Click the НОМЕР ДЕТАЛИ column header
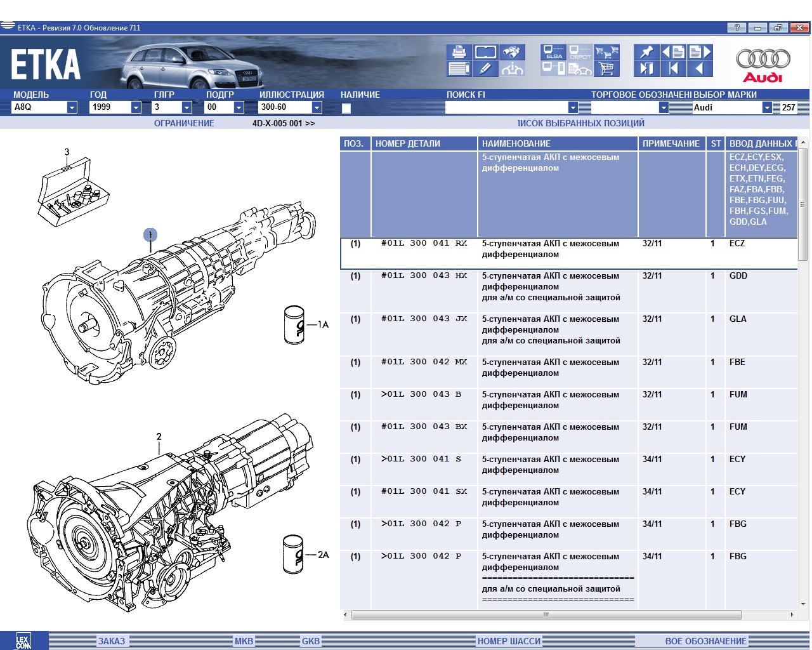Screen dimensions: 812x650 click(424, 143)
